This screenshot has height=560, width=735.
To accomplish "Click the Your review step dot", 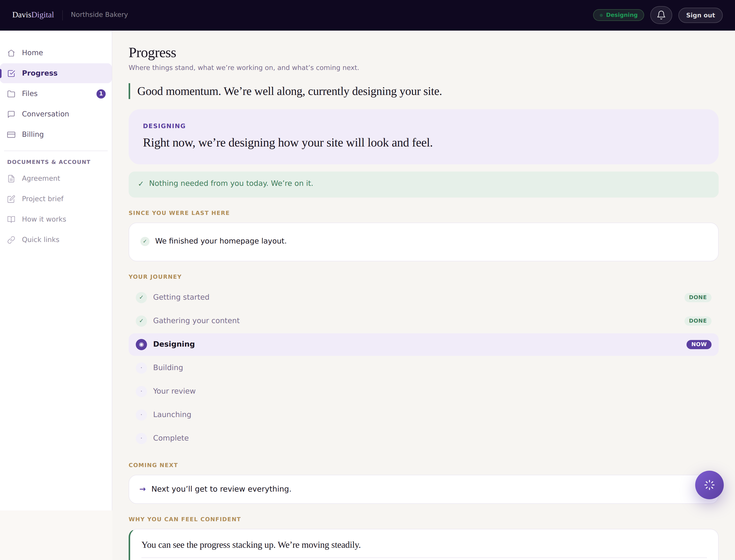I will click(141, 391).
